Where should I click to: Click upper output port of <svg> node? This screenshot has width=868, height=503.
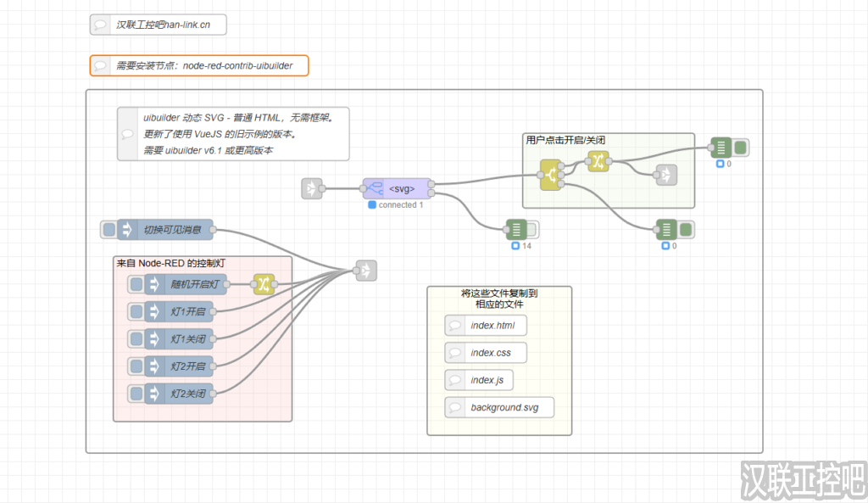[431, 184]
